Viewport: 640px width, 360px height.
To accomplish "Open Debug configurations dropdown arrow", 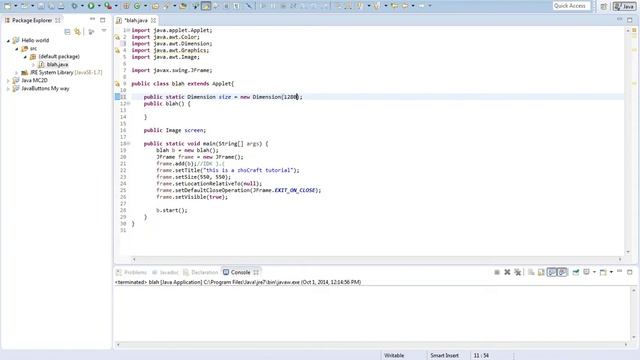I will coord(82,6).
